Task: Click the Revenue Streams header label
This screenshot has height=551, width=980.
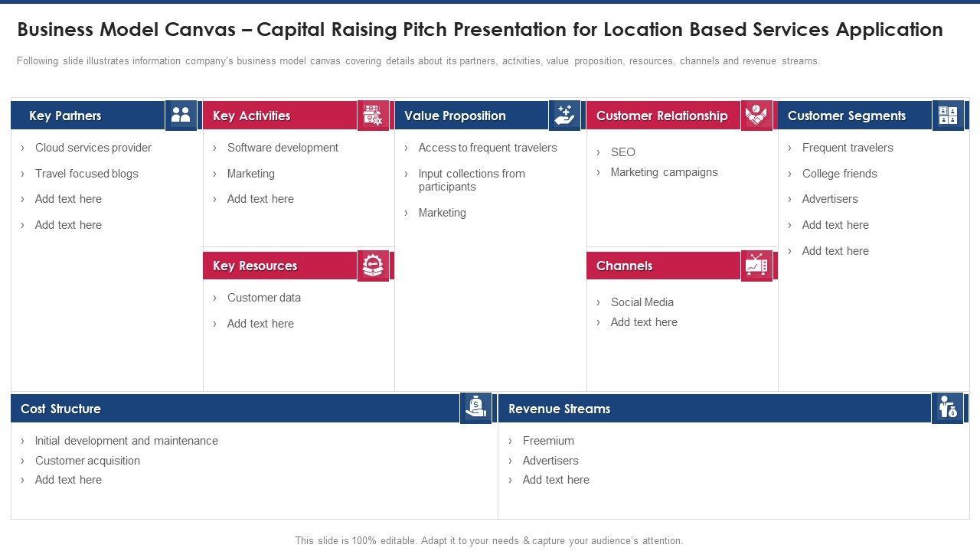Action: [559, 409]
